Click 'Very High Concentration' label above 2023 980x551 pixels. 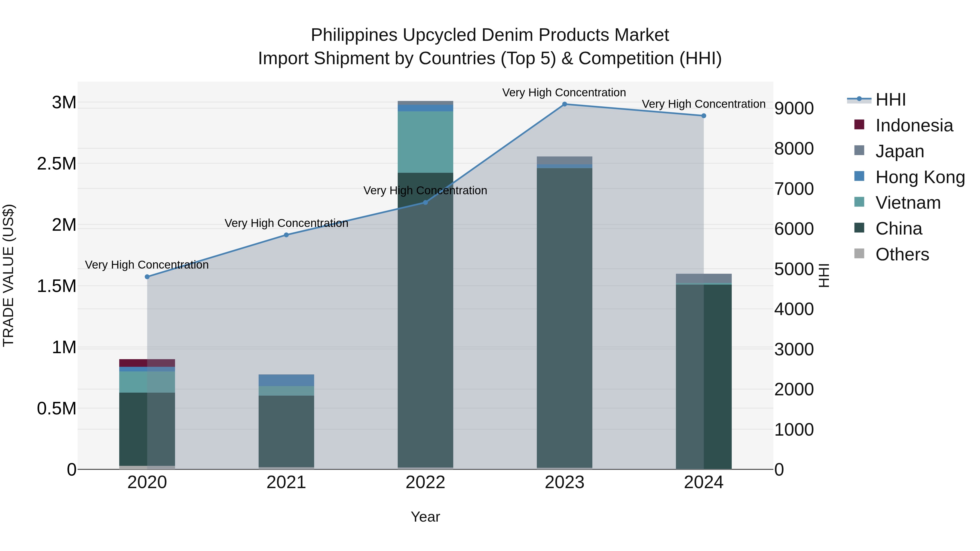point(564,93)
